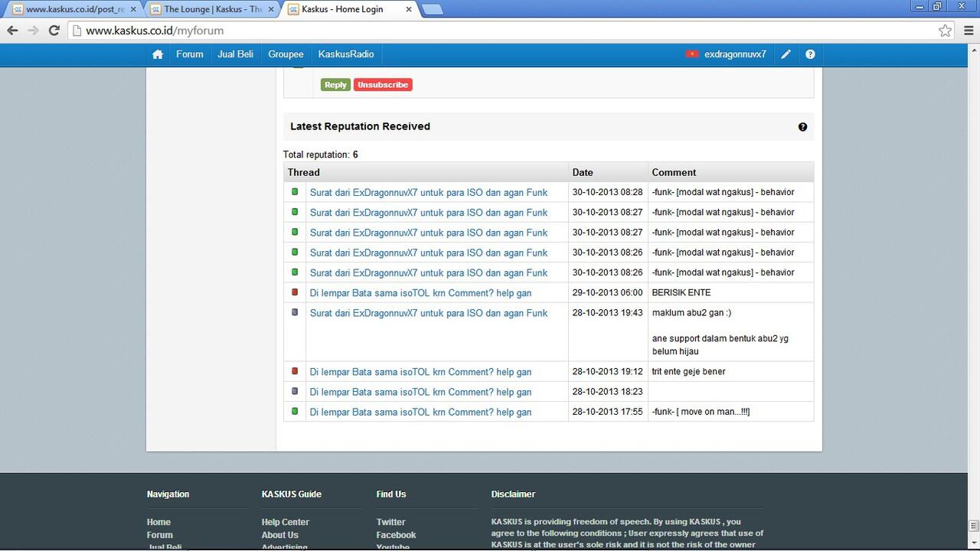This screenshot has width=980, height=551.
Task: Click the red Unsubscribe button
Action: point(383,85)
